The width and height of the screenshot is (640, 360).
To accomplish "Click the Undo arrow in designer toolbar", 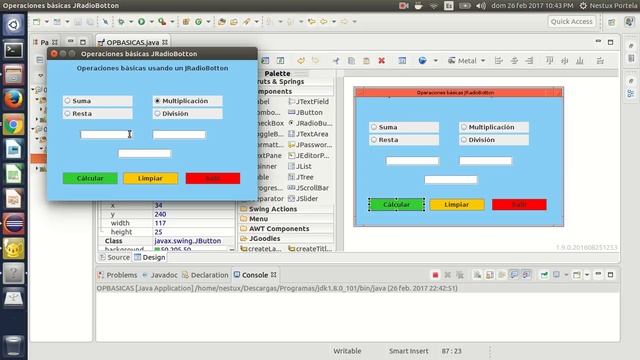I will coord(301,61).
